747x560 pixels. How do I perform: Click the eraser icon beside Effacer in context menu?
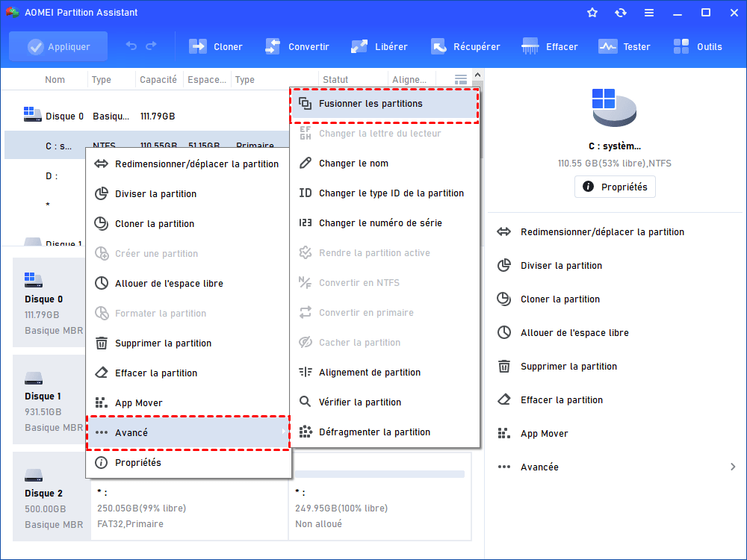[x=102, y=373]
